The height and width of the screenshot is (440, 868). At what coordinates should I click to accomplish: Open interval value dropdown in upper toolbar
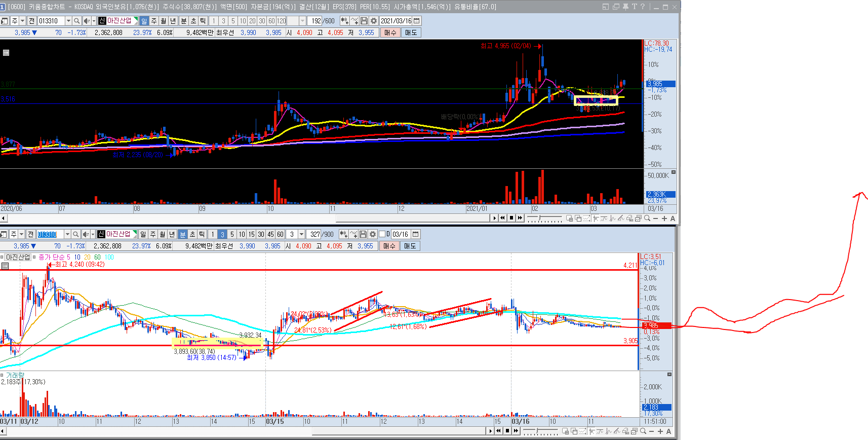pos(302,21)
